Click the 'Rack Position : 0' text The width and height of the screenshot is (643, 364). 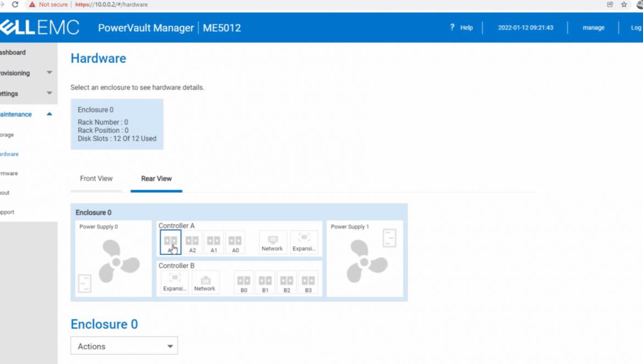click(103, 130)
